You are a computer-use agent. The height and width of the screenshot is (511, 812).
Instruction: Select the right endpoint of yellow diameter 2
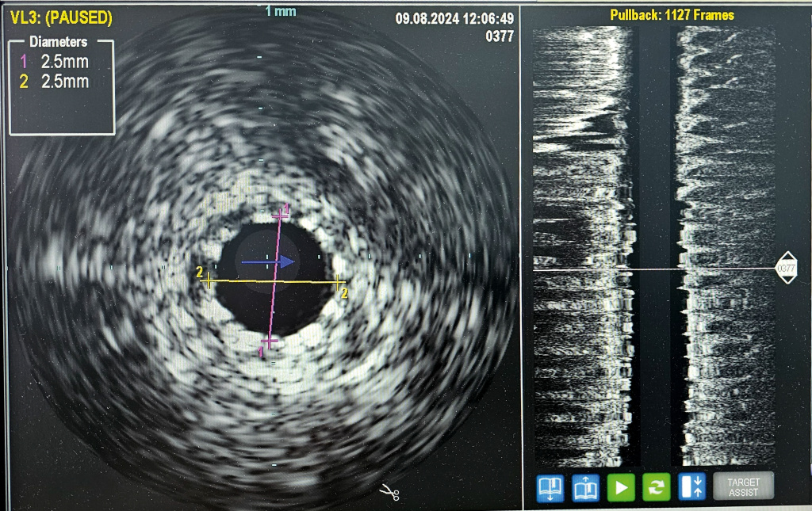point(339,281)
